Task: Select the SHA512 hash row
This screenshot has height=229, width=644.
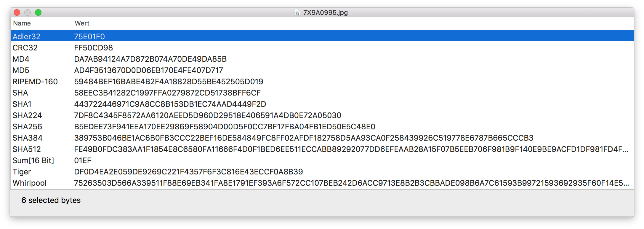Action: pos(27,149)
